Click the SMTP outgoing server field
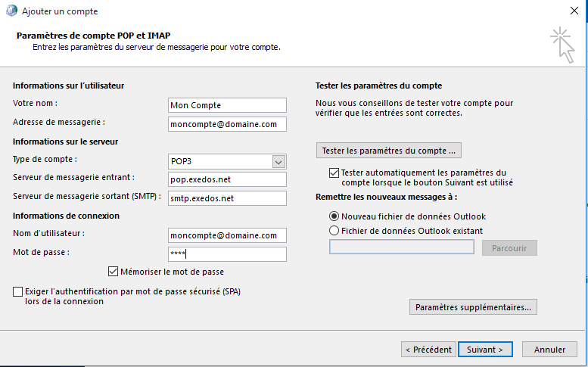Screen dimensions: 588x367 click(227, 198)
